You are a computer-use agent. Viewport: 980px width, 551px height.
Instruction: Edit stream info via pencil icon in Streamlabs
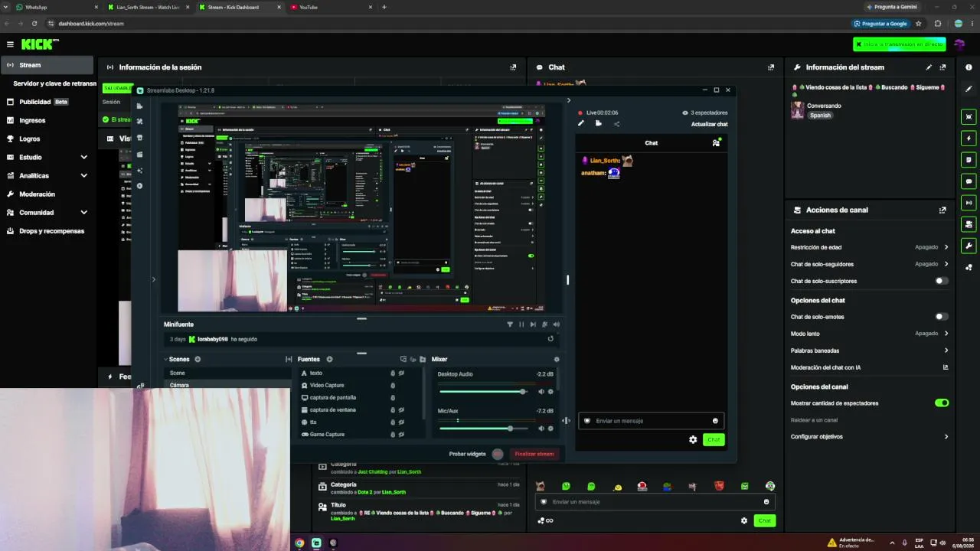tap(581, 123)
